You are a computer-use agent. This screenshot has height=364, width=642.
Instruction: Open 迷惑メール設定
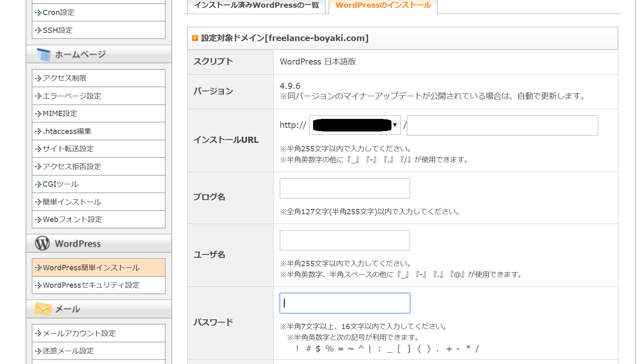[99, 351]
